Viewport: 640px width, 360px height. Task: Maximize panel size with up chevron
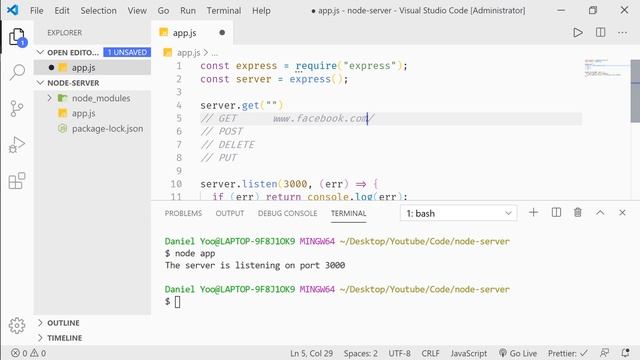[600, 213]
